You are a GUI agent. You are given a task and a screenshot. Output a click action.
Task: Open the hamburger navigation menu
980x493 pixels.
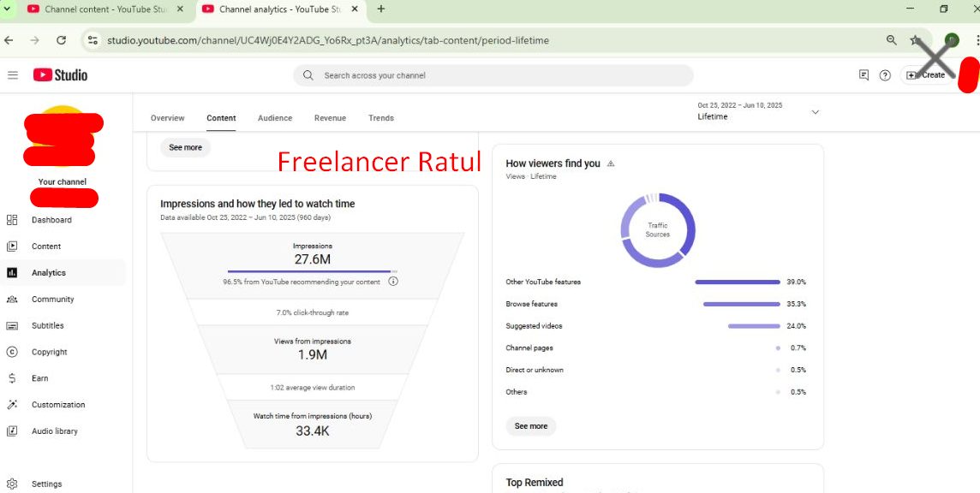tap(13, 75)
